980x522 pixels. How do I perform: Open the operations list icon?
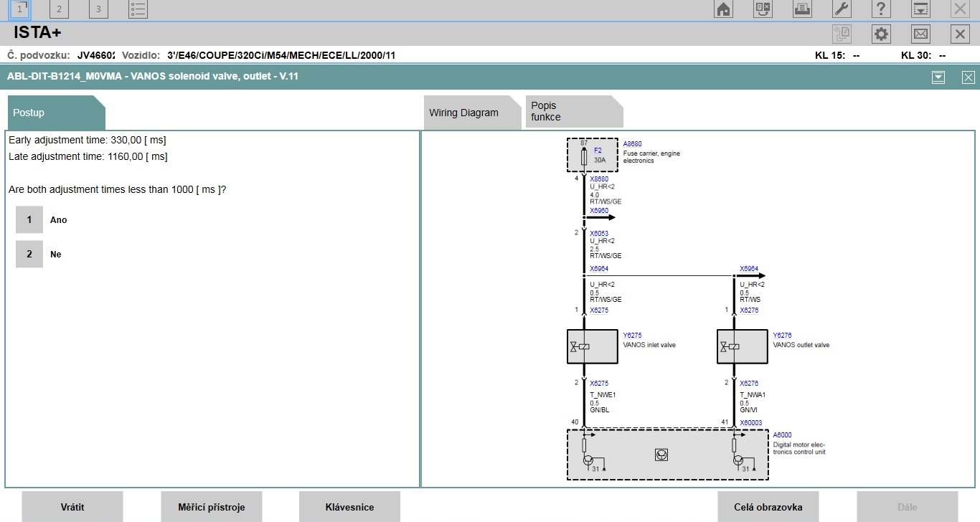click(x=138, y=9)
